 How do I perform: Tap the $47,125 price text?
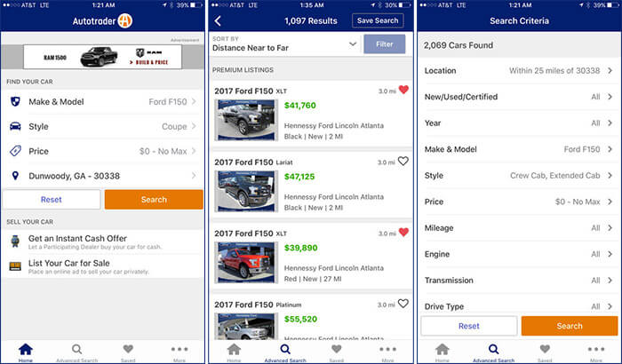point(299,177)
